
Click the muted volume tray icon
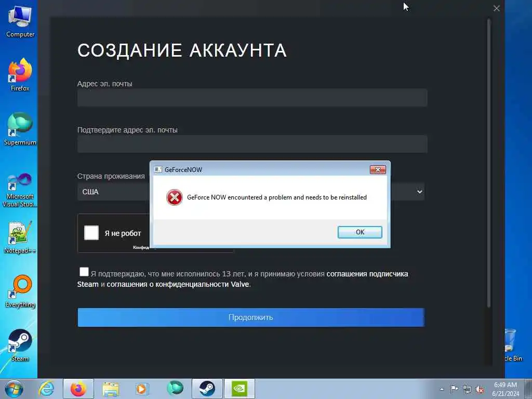[480, 390]
